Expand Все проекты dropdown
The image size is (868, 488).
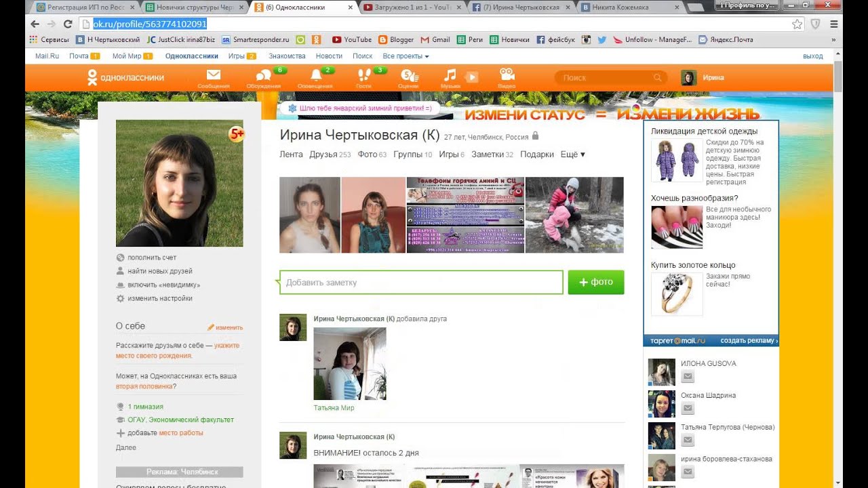pos(406,56)
